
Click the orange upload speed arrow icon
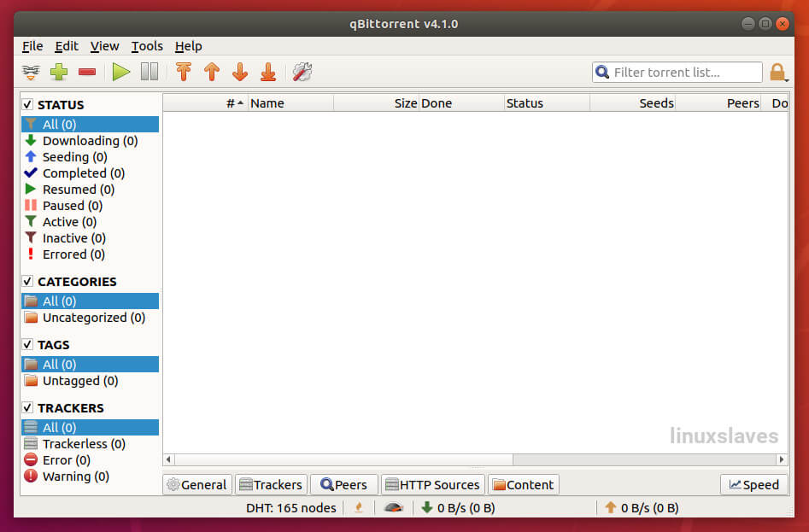[x=611, y=508]
